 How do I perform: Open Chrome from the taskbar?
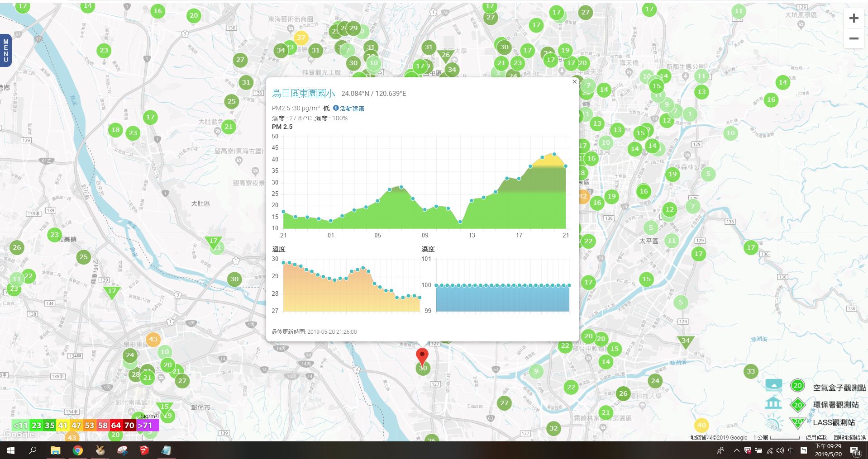[x=78, y=450]
